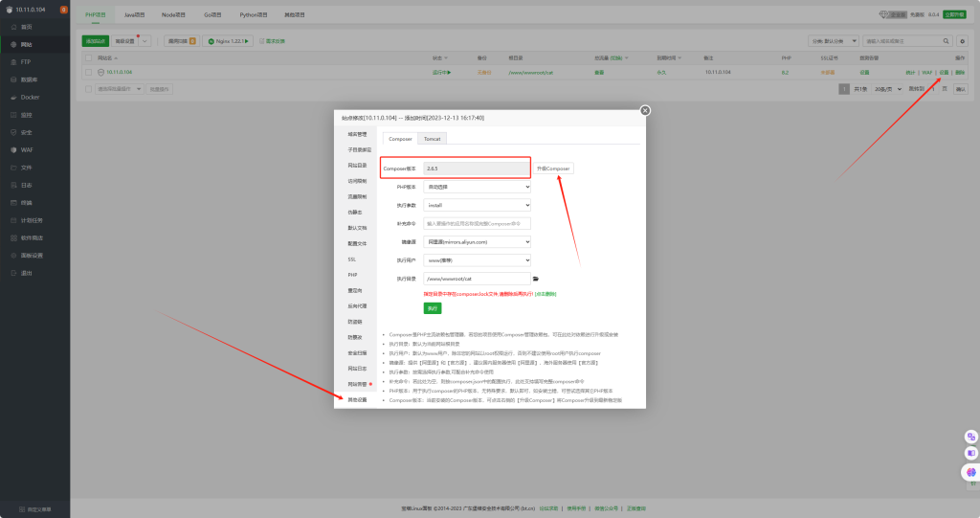The width and height of the screenshot is (980, 518).
Task: Click the 删除 link in the operations column
Action: (960, 73)
